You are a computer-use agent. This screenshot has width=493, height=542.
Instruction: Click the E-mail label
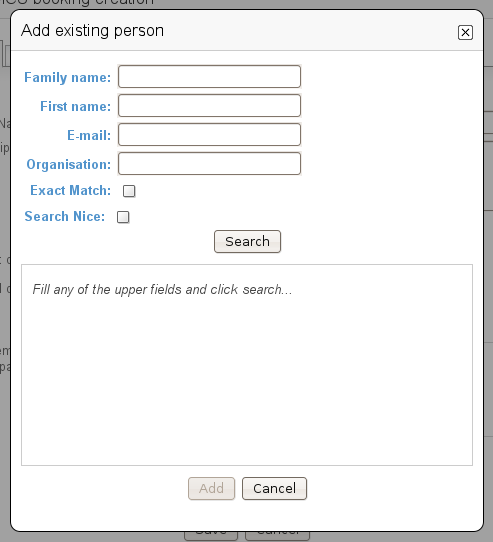(x=89, y=136)
